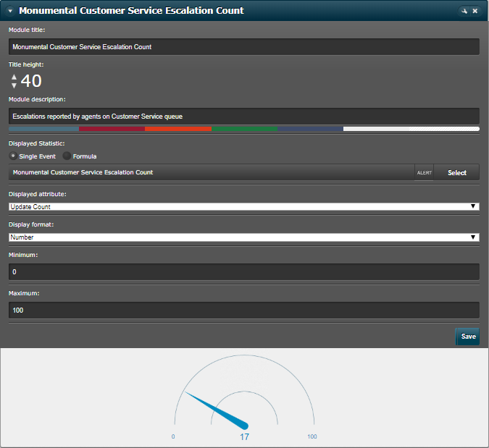
Task: Pick the dark red color swatch
Action: point(112,129)
